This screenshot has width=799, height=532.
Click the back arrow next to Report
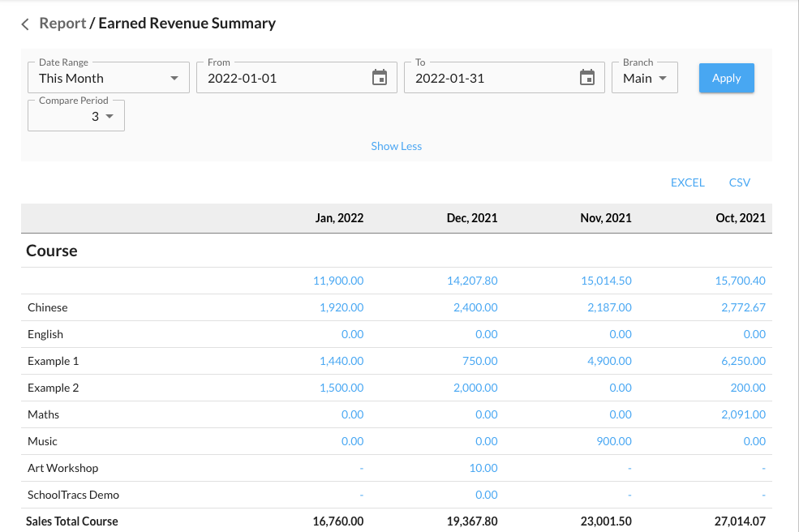(25, 24)
